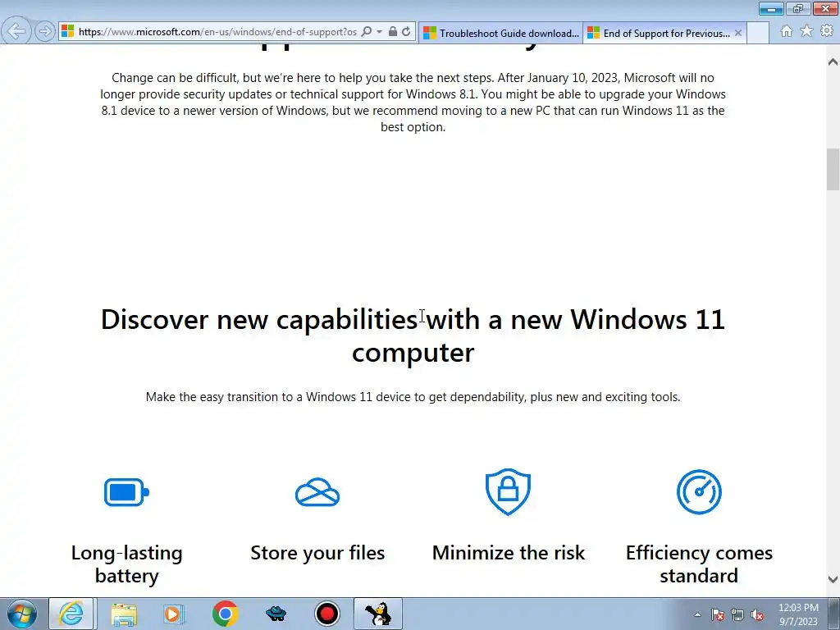Click the Change can be difficult paragraph

click(x=413, y=103)
